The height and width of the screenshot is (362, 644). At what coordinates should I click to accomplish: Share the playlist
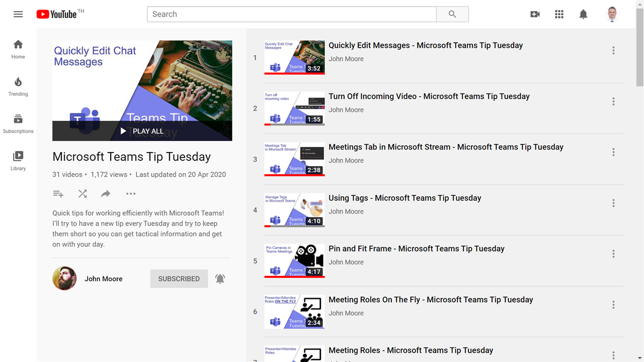click(106, 194)
